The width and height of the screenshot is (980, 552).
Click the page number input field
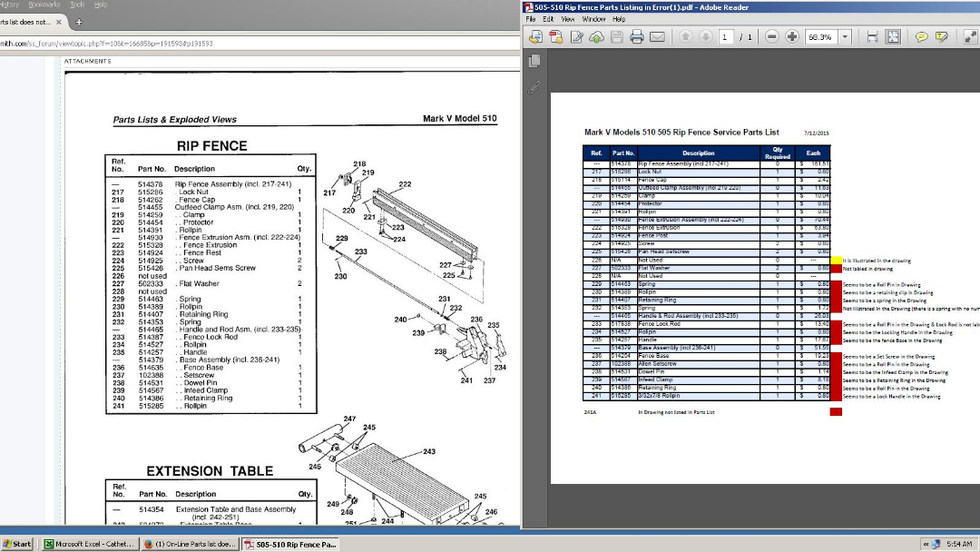pos(726,37)
